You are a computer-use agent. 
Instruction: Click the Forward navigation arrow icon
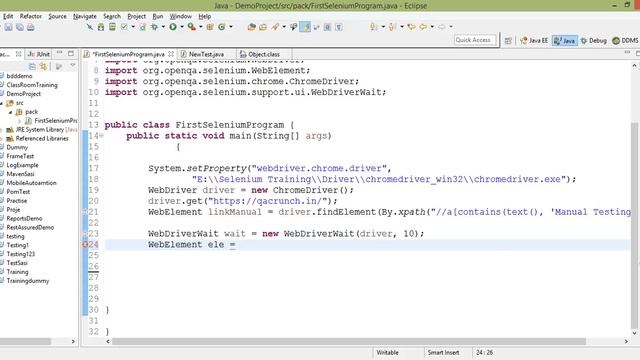coord(442,27)
